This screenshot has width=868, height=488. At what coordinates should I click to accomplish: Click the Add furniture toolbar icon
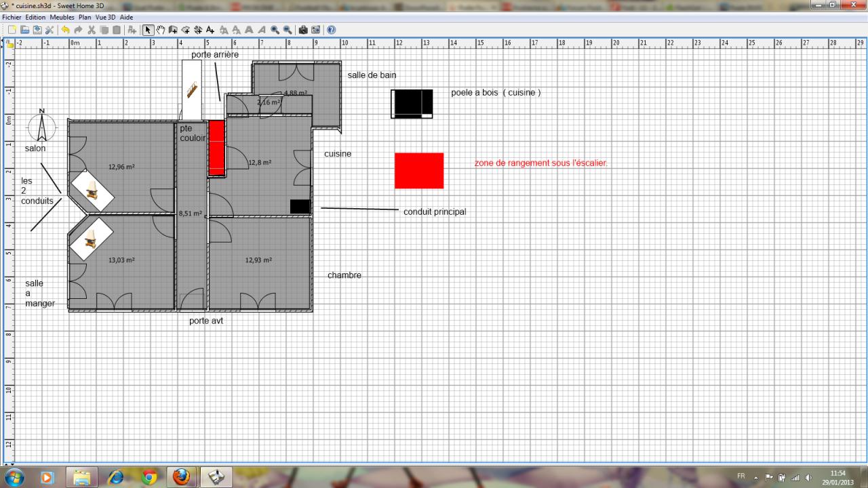point(132,30)
